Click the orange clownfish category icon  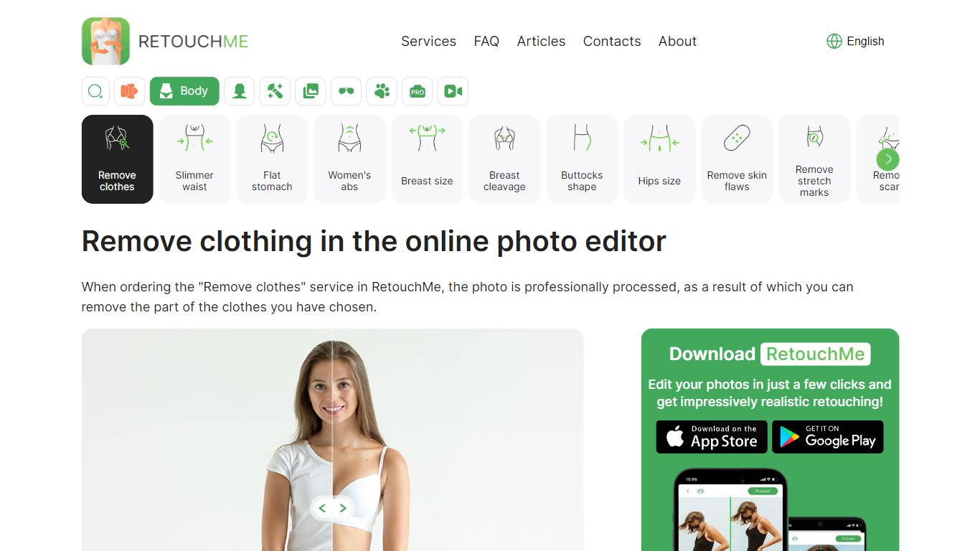[130, 91]
